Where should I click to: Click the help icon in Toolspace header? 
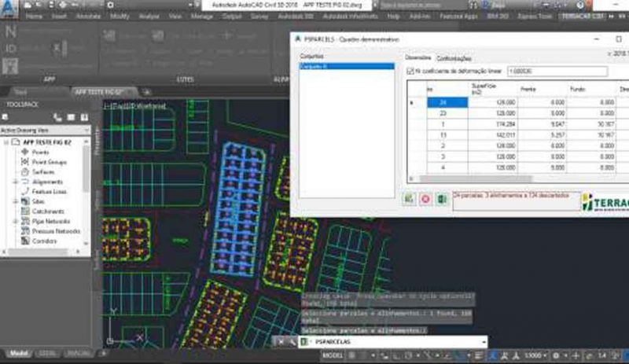(83, 118)
